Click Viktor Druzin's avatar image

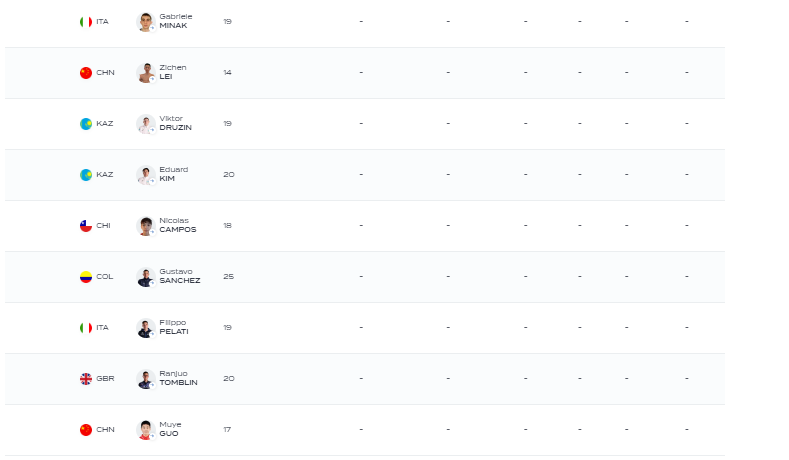point(146,124)
